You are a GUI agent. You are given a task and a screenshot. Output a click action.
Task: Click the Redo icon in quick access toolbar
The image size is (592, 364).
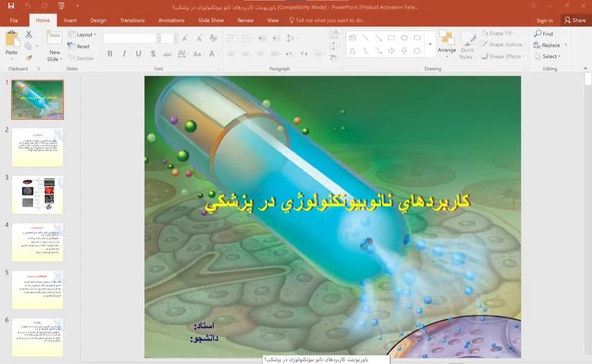44,6
